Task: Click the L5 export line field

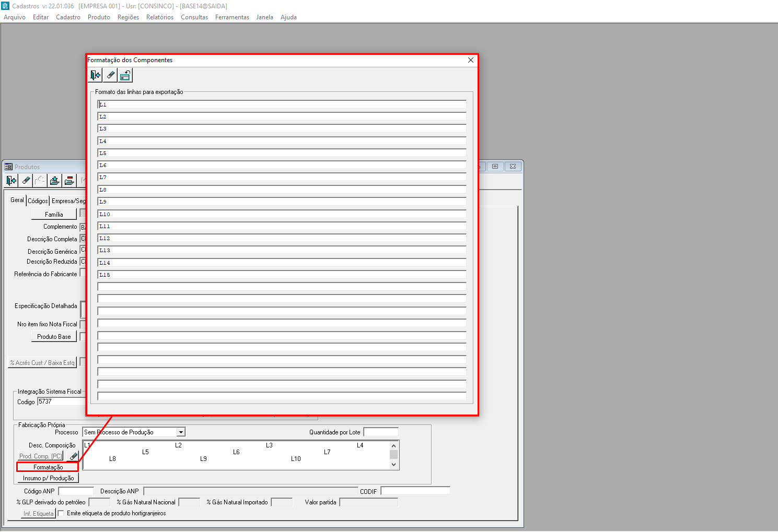Action: pyautogui.click(x=282, y=153)
